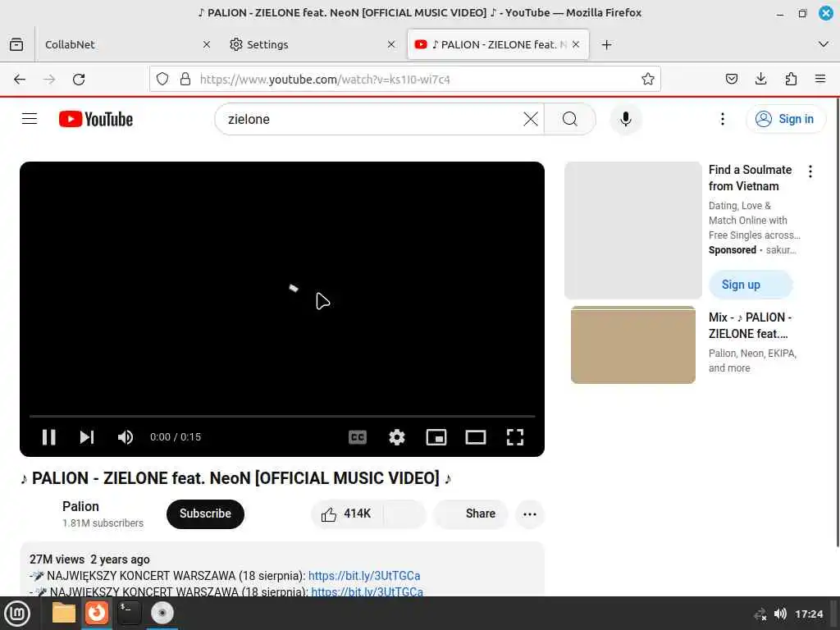Open the network tray icon
The image size is (840, 630).
pyautogui.click(x=760, y=614)
